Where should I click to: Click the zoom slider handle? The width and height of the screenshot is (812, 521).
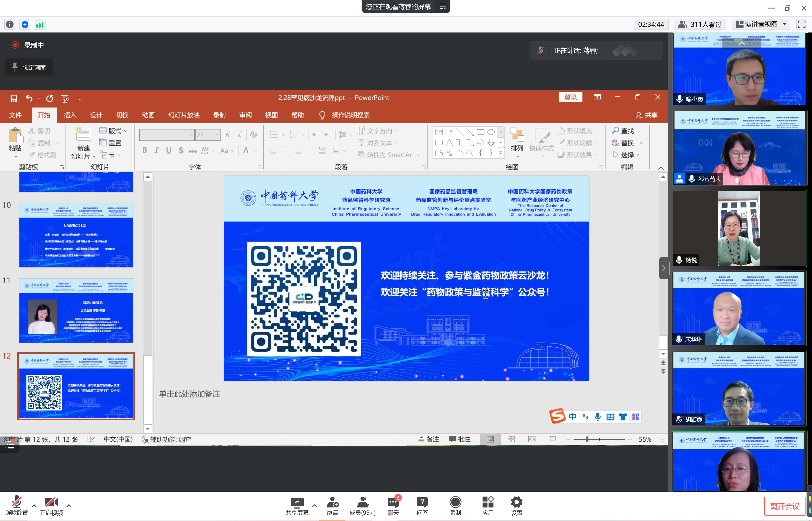pyautogui.click(x=587, y=439)
